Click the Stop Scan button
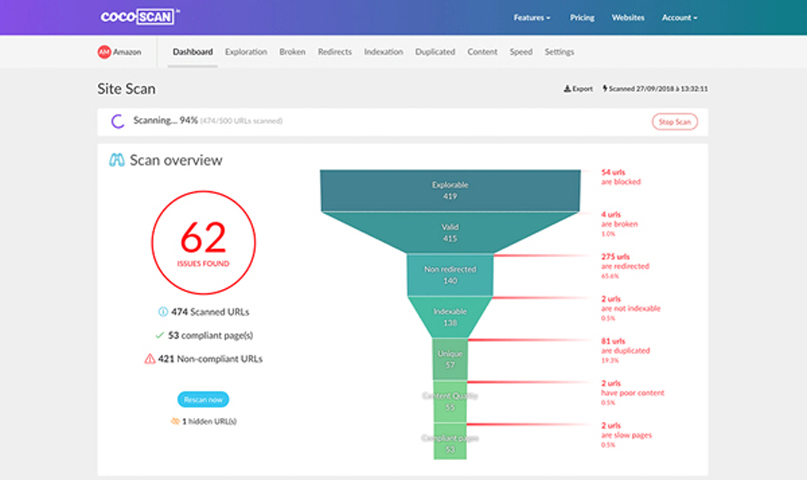807x480 pixels. [x=675, y=122]
